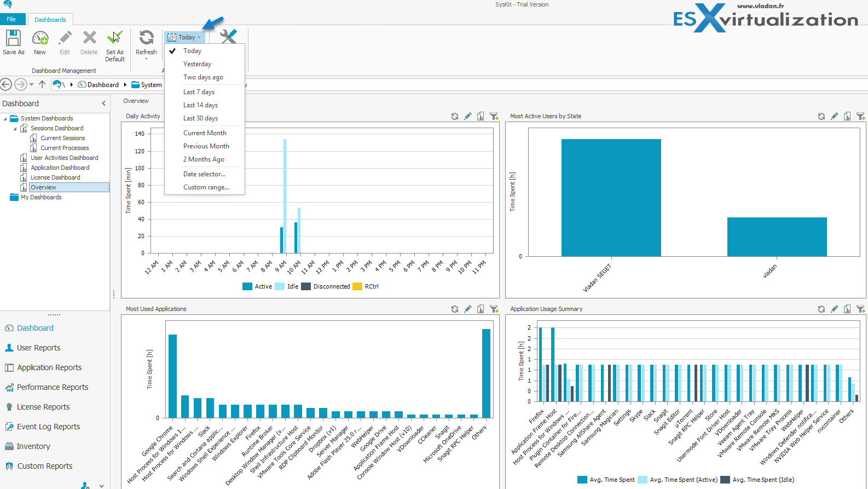
Task: Edit Most Active Users by State widget
Action: (834, 116)
